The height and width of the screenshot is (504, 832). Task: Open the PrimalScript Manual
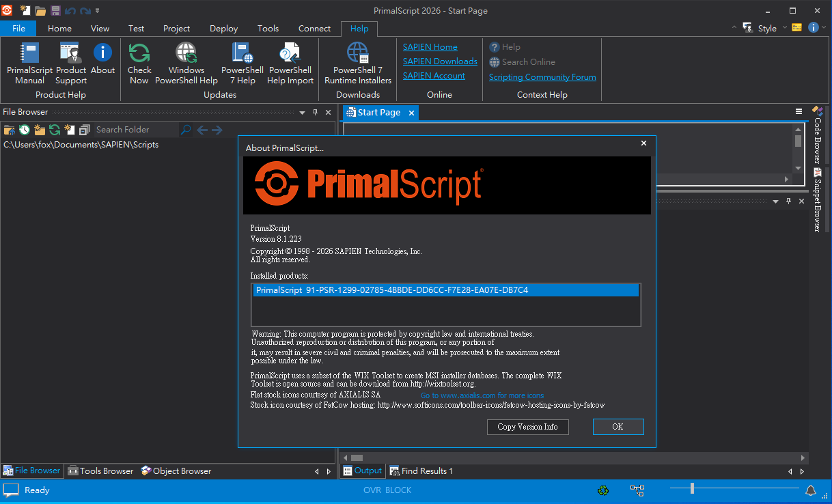(29, 63)
